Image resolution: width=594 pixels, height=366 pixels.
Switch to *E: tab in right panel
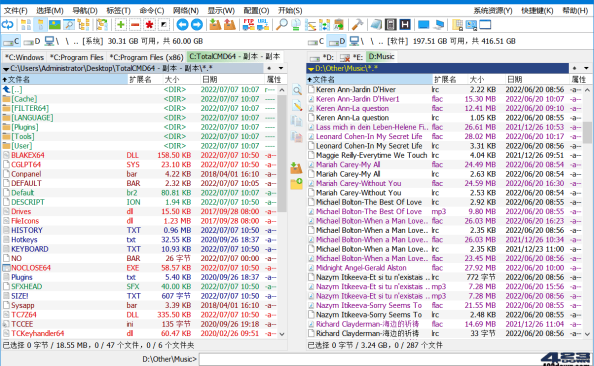(x=352, y=57)
